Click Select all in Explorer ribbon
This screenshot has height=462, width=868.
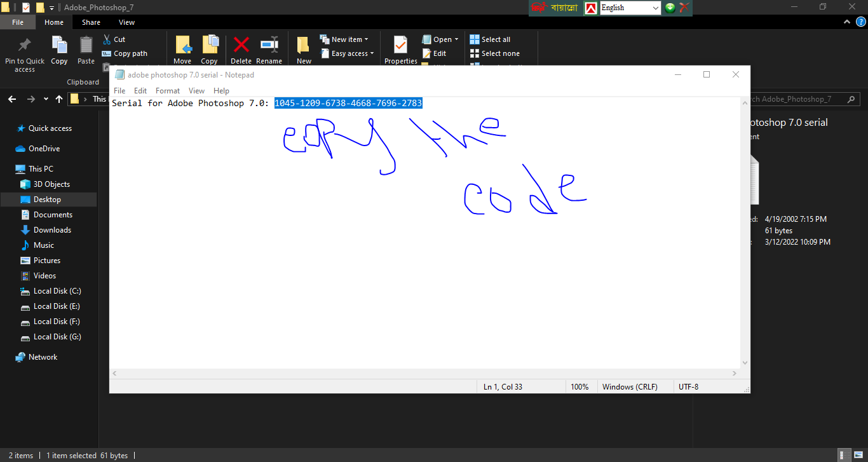(x=490, y=39)
